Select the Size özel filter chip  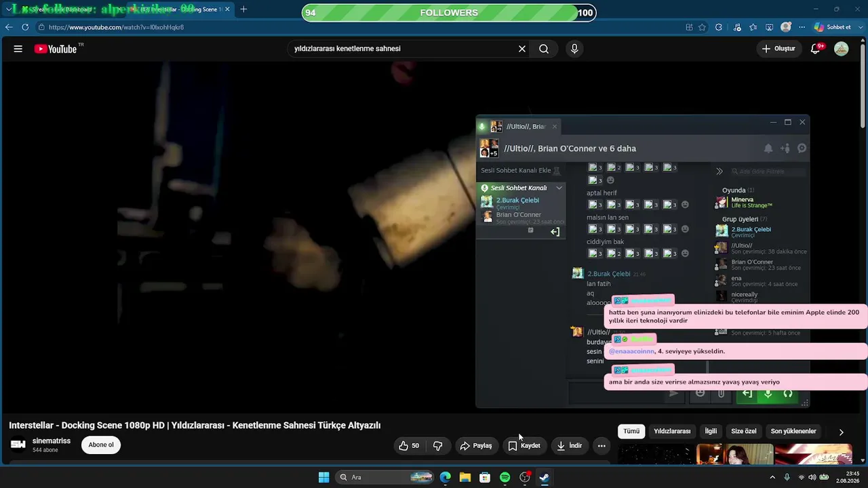pyautogui.click(x=744, y=431)
